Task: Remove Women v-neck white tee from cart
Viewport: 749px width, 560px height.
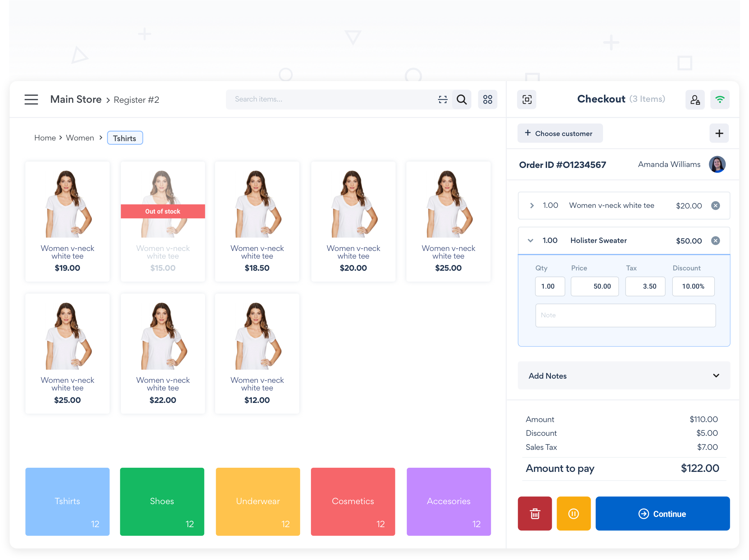Action: click(x=715, y=205)
